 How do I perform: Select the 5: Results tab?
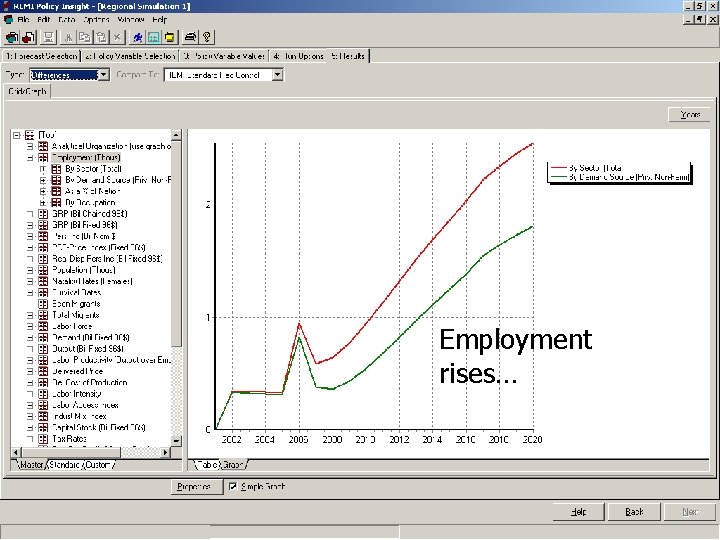[348, 56]
